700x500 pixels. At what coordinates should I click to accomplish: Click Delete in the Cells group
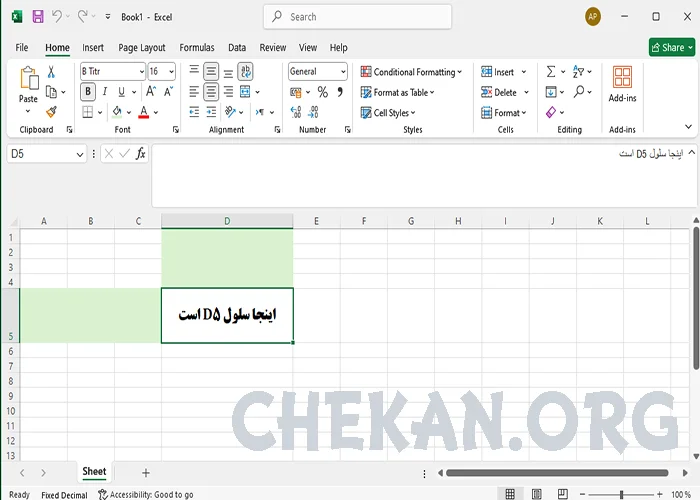pos(505,92)
